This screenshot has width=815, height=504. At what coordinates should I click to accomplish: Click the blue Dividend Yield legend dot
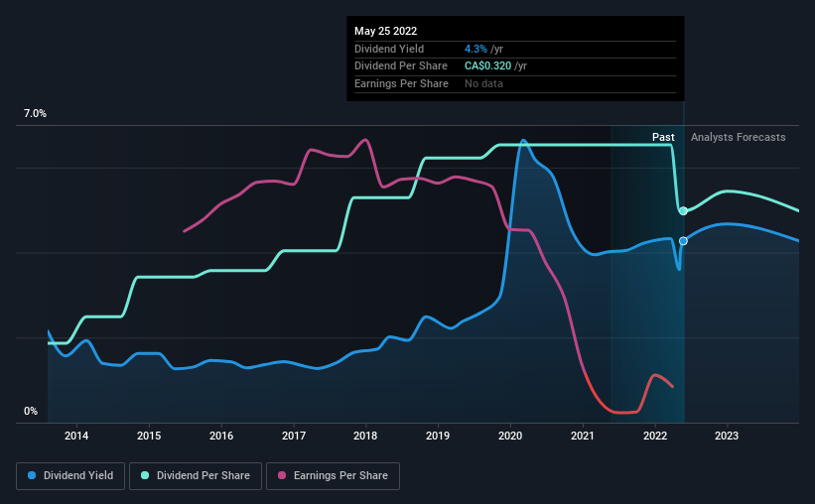click(32, 475)
